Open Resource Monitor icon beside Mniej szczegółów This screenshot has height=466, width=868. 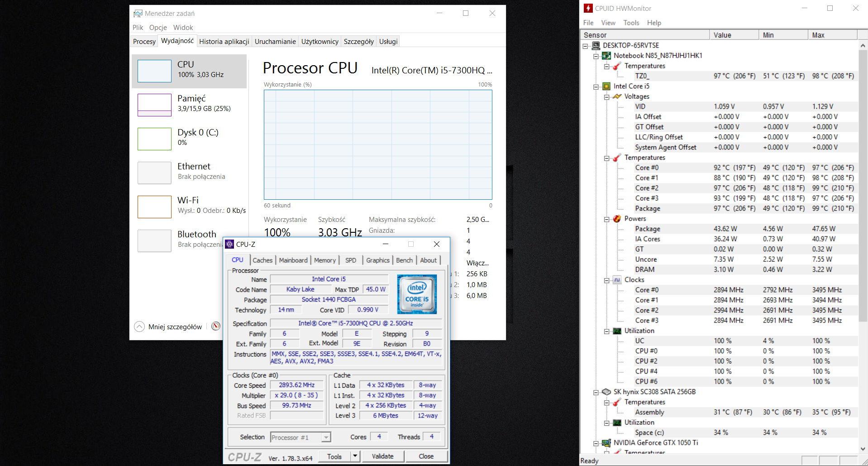[216, 326]
